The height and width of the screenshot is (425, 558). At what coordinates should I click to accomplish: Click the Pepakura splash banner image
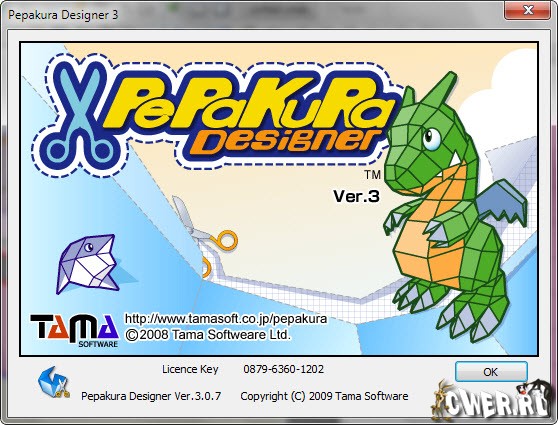pyautogui.click(x=279, y=199)
